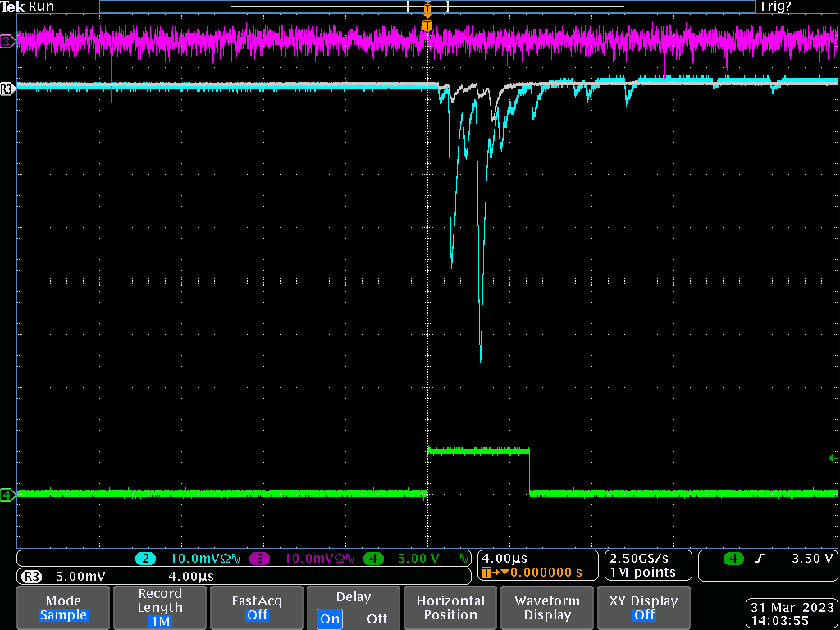Click the orange T trigger position marker
Image resolution: width=840 pixels, height=630 pixels.
tap(427, 26)
